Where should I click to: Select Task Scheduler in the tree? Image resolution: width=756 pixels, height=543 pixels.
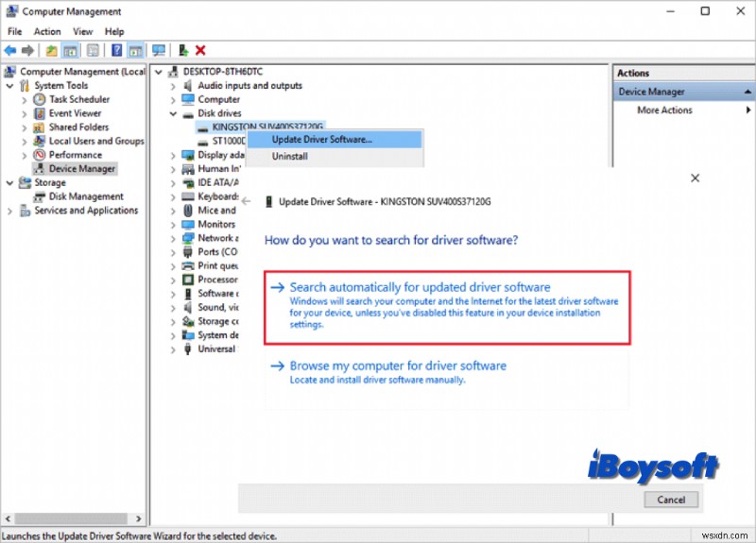79,99
